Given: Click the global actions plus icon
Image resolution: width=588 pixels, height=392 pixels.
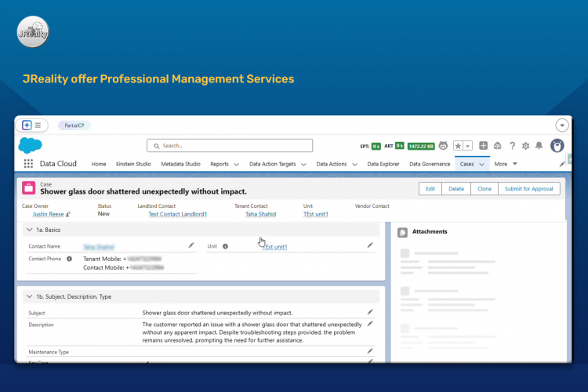Looking at the screenshot, I should click(484, 146).
